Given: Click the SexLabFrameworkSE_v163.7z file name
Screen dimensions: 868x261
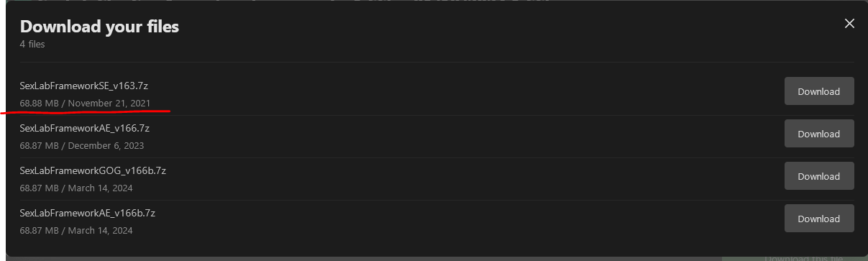Looking at the screenshot, I should [x=84, y=86].
